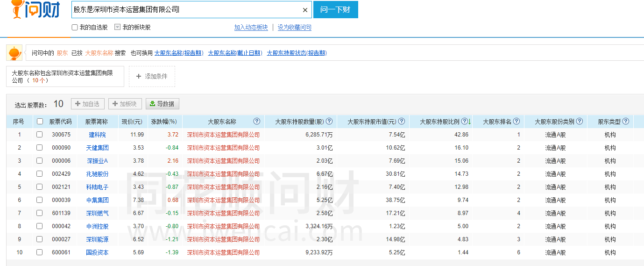This screenshot has height=266, width=644.
Task: Click help icon beside 大股东排名 header
Action: [517, 121]
